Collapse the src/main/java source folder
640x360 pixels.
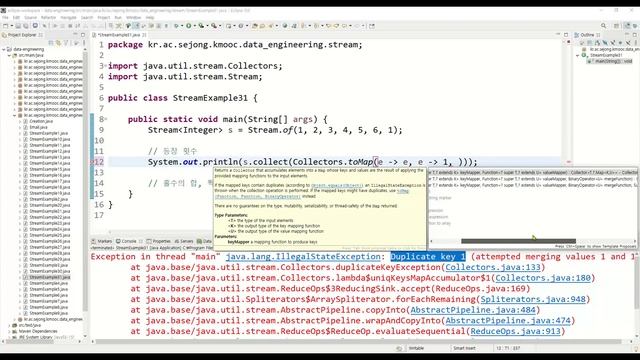point(9,55)
